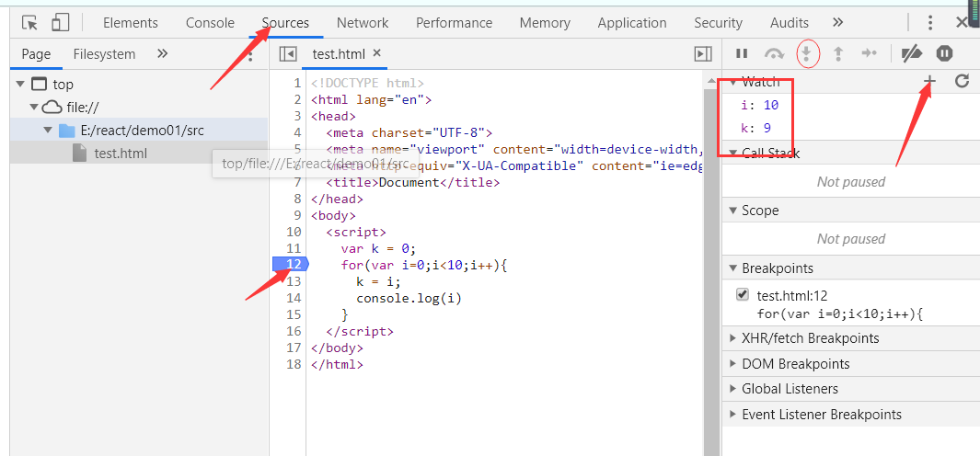Open the Network tab
This screenshot has height=456, width=980.
click(363, 23)
